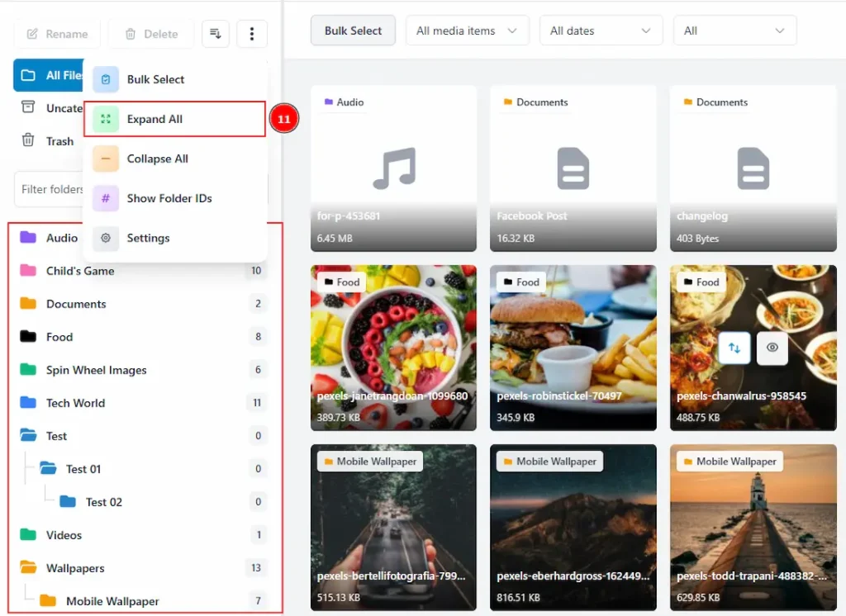Open the All dates dropdown

point(601,31)
